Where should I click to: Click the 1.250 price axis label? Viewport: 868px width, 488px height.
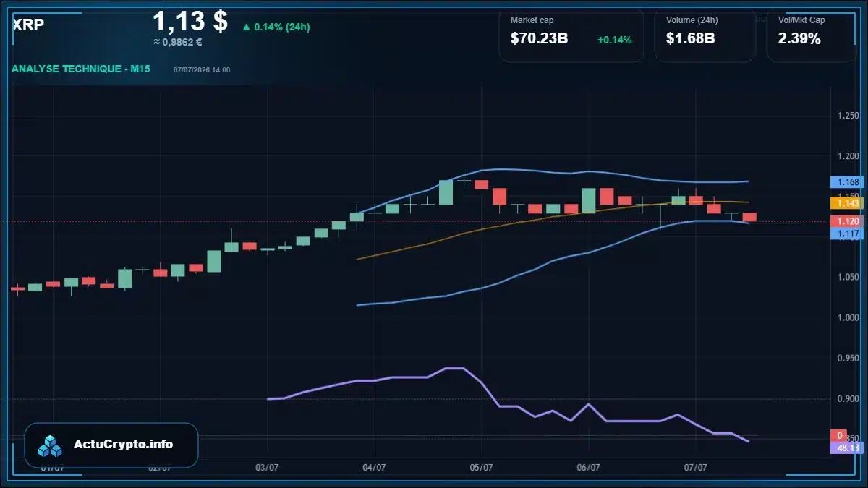click(x=847, y=116)
